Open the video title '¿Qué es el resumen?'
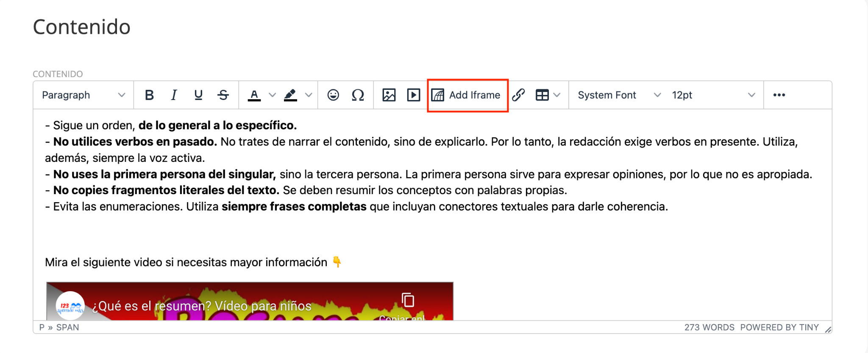Screen dimensions: 868x353 [x=202, y=306]
